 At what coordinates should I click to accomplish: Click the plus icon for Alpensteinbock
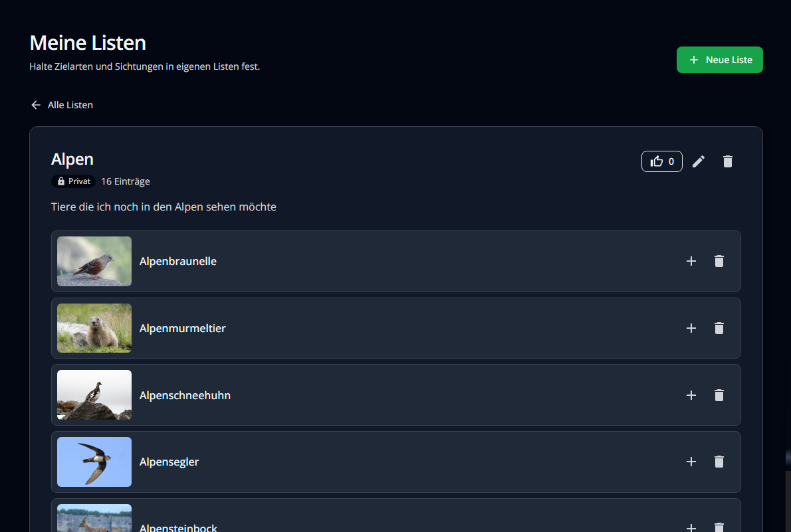[691, 527]
